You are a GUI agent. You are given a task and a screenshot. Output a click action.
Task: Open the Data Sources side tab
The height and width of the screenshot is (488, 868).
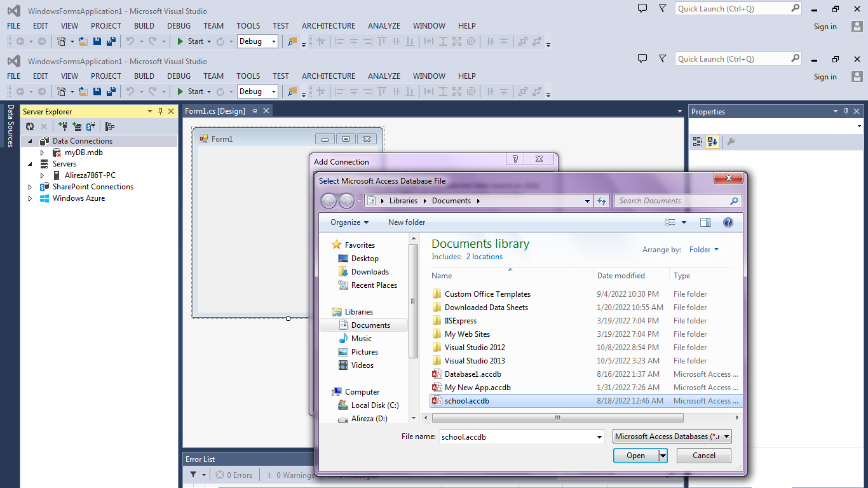point(10,126)
